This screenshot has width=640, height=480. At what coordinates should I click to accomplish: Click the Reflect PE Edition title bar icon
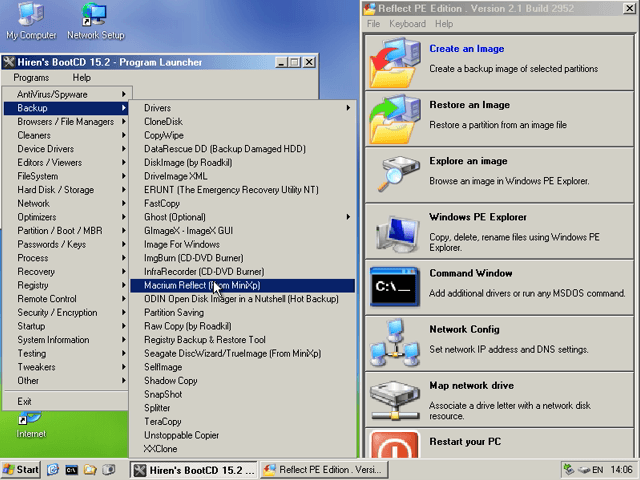click(x=370, y=8)
